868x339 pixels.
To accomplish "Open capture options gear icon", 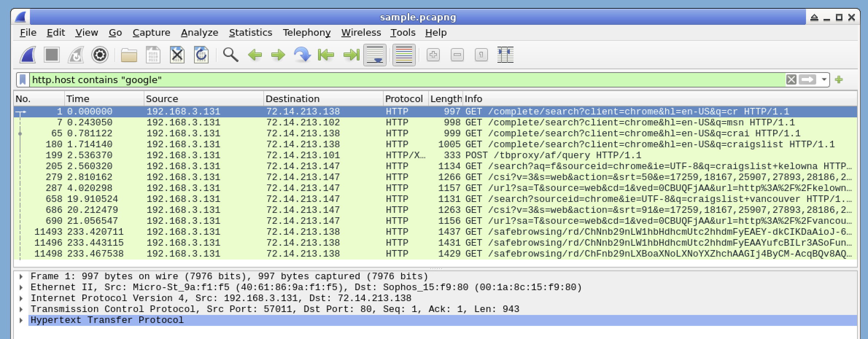I will 100,55.
